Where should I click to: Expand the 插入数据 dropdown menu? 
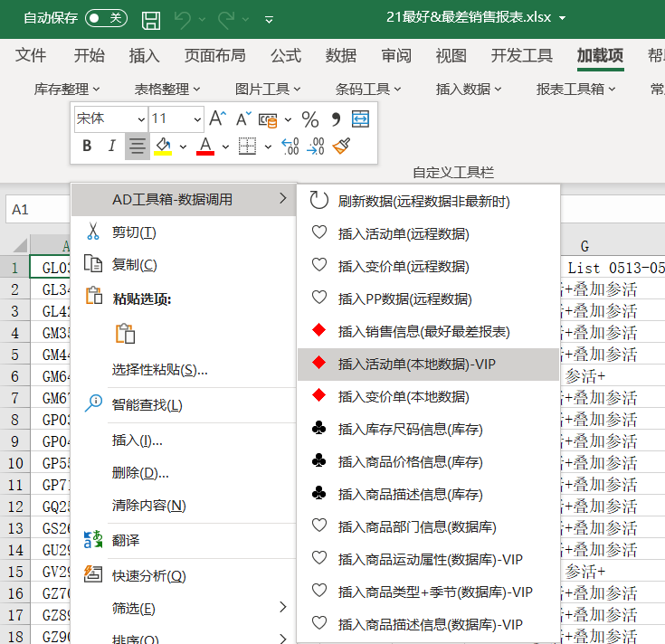469,89
